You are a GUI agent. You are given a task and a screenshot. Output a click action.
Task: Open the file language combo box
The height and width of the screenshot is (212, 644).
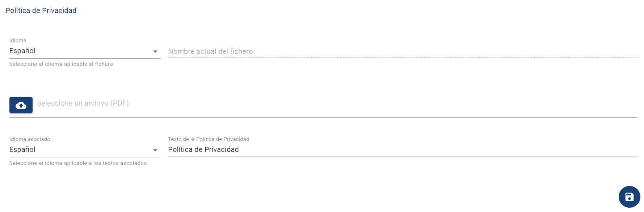tap(85, 51)
